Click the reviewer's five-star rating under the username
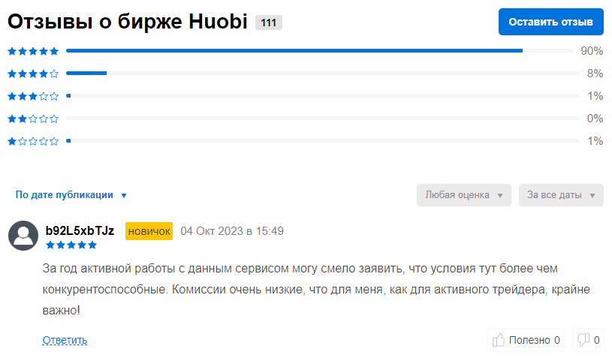This screenshot has width=612, height=364. tap(71, 245)
